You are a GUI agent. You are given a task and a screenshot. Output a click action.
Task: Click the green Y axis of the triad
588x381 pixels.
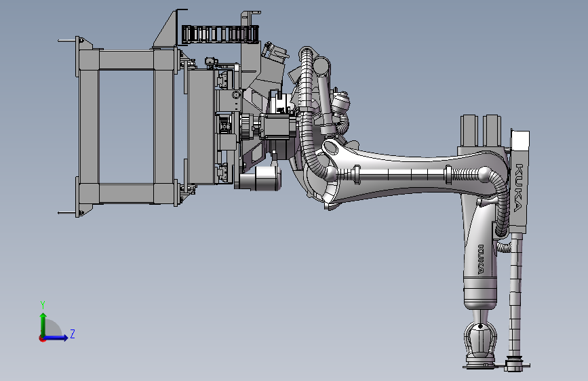coord(43,324)
